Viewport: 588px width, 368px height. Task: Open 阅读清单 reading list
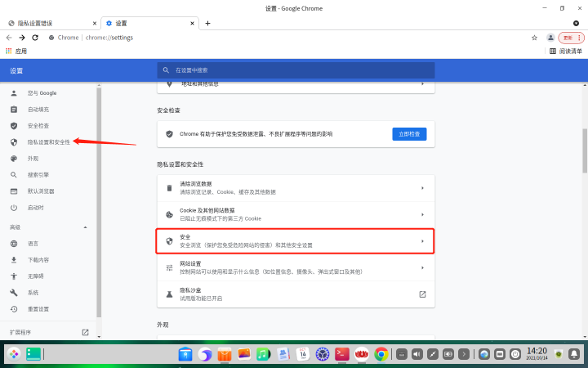pos(566,51)
